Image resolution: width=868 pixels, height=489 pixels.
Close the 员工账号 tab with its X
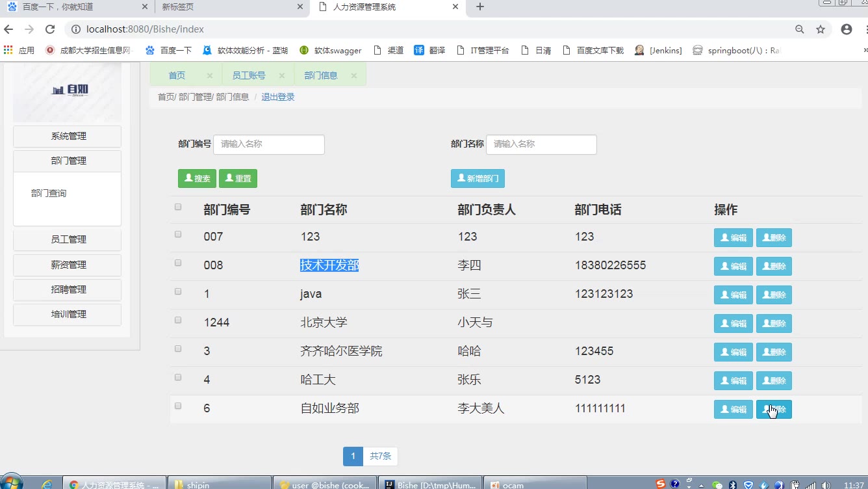(x=282, y=75)
